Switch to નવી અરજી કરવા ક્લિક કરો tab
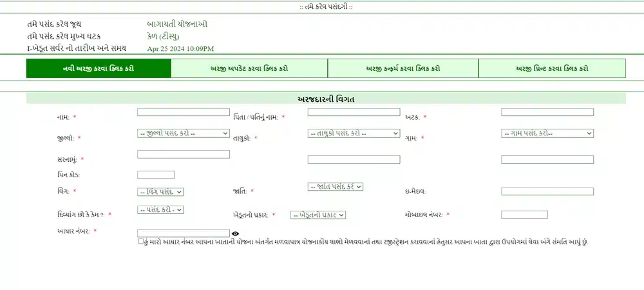 point(99,68)
